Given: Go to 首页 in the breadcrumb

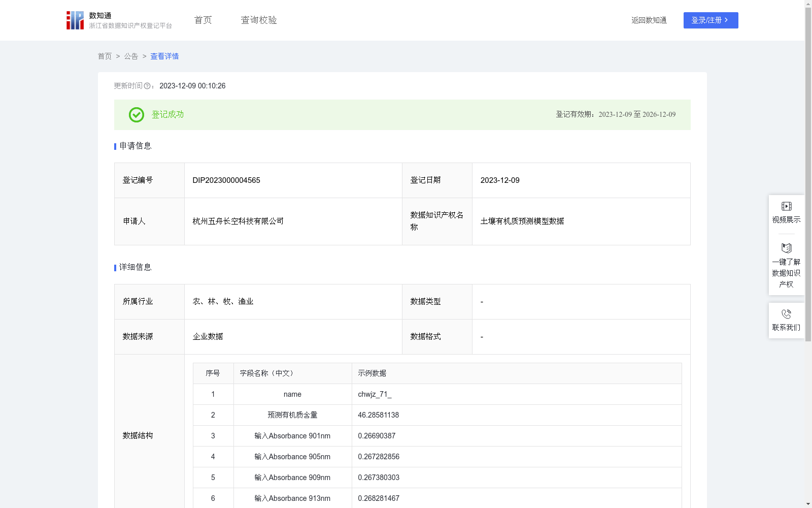Looking at the screenshot, I should 105,56.
